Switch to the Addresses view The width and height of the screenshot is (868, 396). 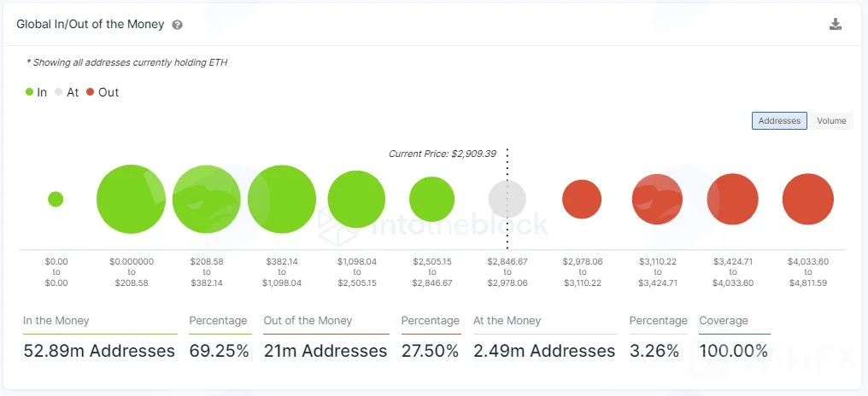779,120
